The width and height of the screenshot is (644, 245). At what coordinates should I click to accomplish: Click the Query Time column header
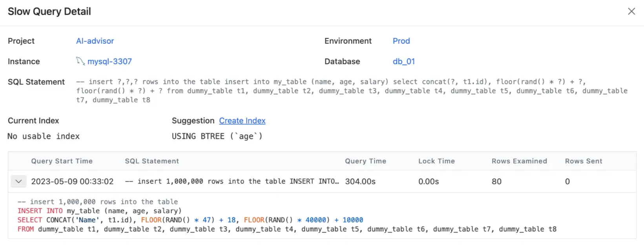click(x=365, y=161)
